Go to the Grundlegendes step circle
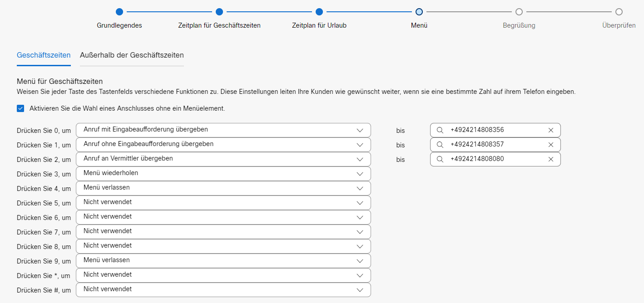The height and width of the screenshot is (303, 644). pyautogui.click(x=119, y=12)
